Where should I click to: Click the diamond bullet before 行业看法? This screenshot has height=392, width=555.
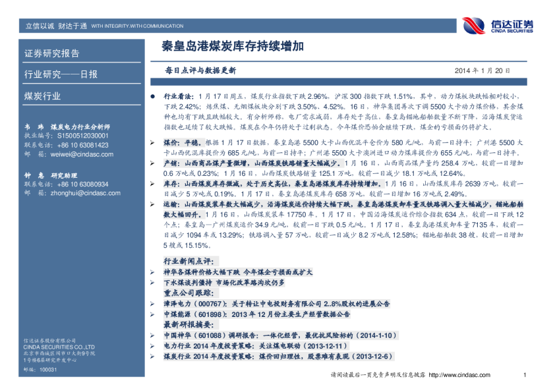[x=152, y=96]
